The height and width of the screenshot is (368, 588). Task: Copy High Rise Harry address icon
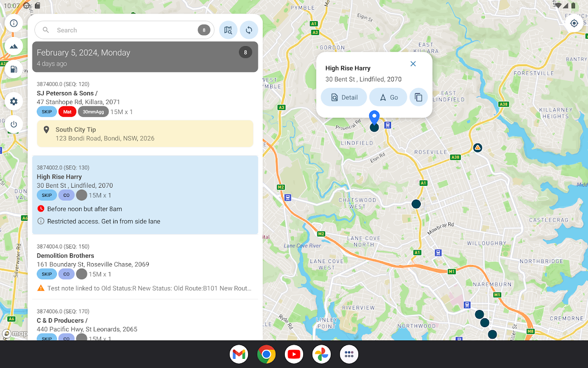point(418,98)
